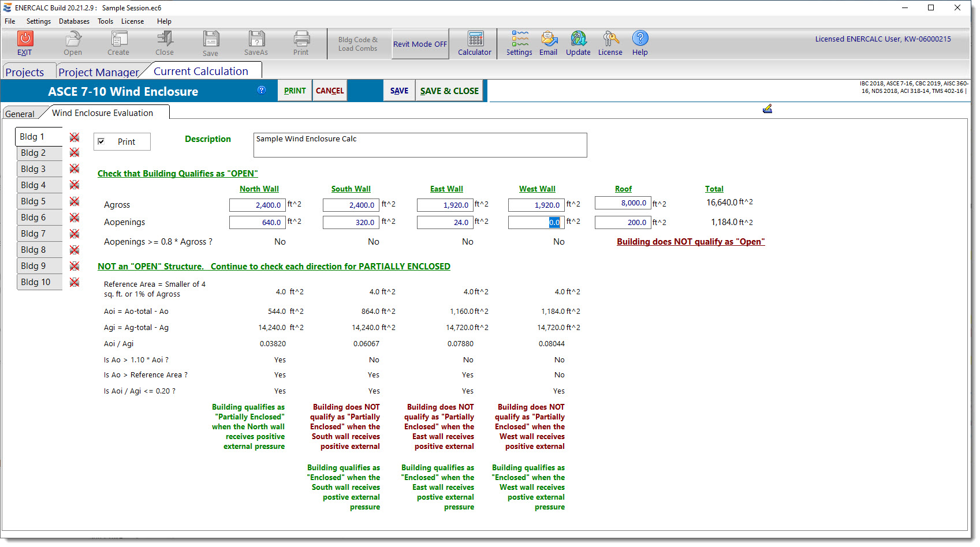The image size is (980, 547).
Task: Click the red EXIT power icon
Action: click(25, 39)
